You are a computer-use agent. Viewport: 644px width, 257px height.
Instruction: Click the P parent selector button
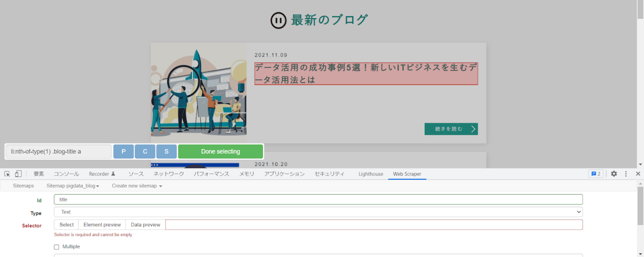tap(123, 151)
